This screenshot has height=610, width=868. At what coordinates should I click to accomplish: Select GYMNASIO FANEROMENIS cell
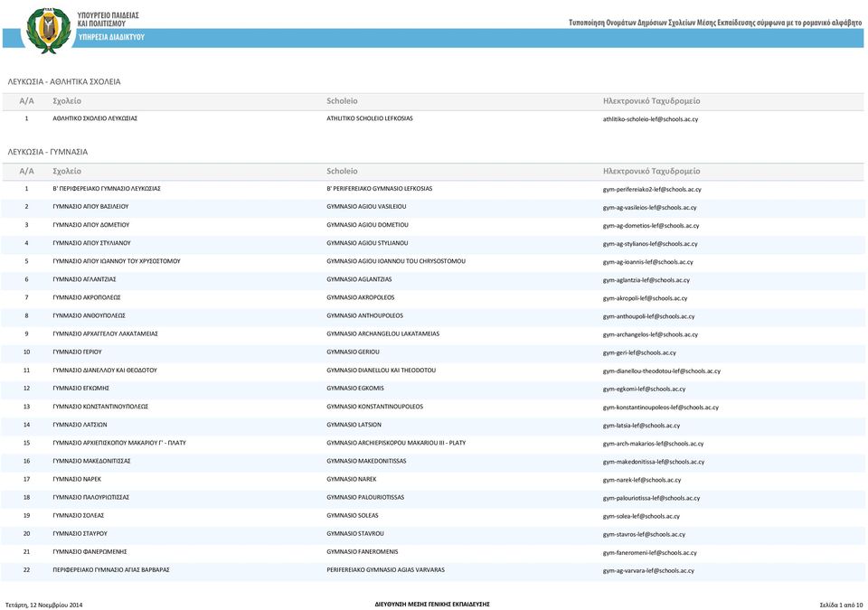pyautogui.click(x=362, y=552)
